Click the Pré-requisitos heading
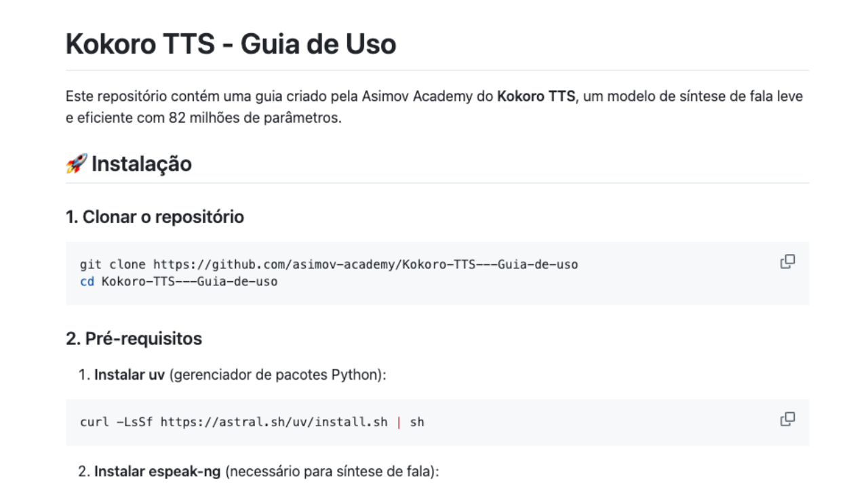 (134, 339)
